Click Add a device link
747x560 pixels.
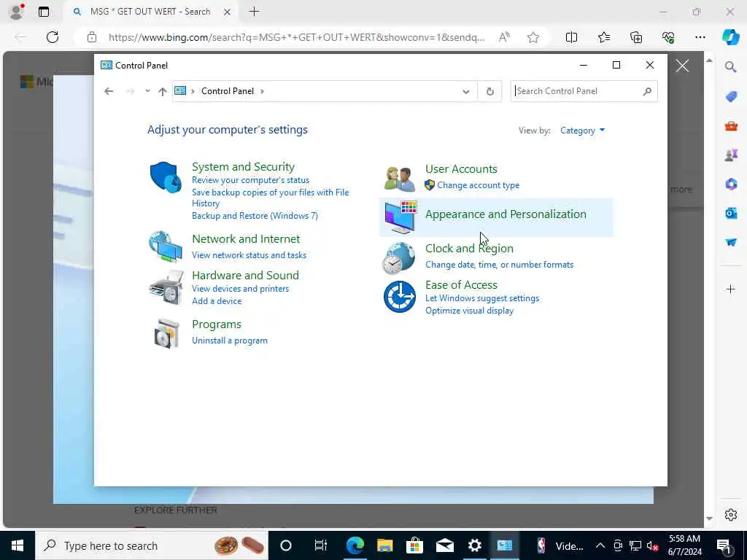[x=217, y=301]
